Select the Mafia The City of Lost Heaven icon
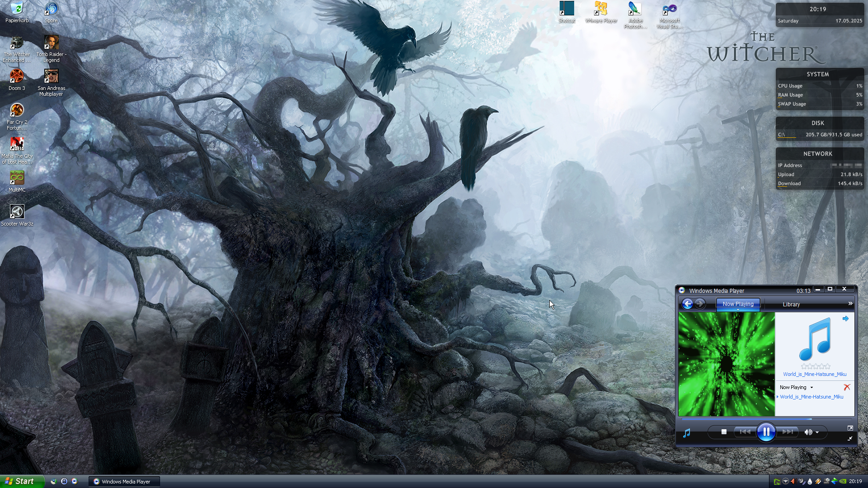This screenshot has width=868, height=488. [17, 150]
